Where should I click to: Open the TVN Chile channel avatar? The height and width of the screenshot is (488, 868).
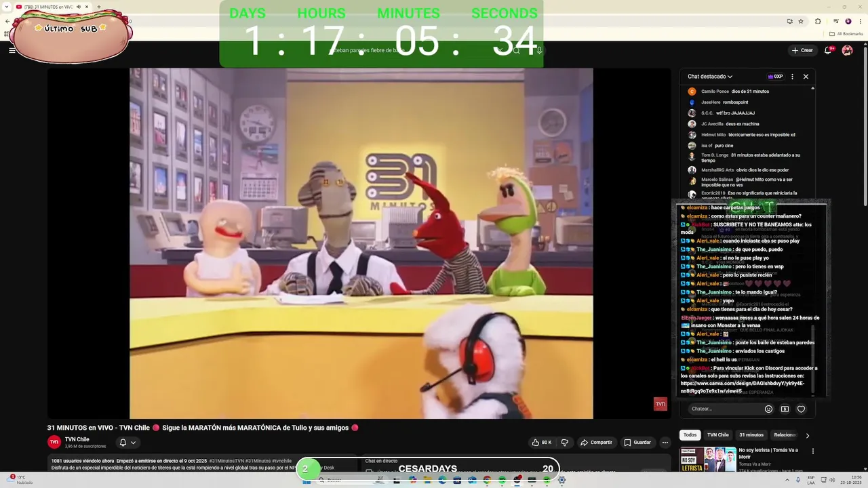(x=54, y=442)
